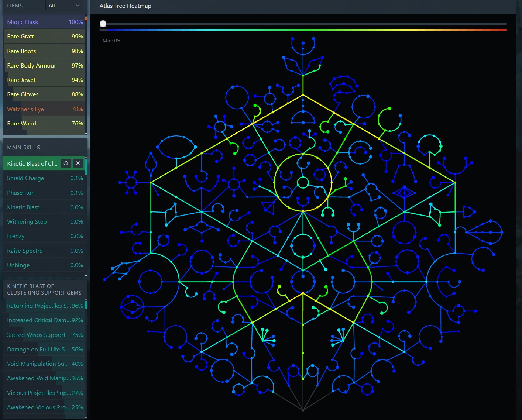Exclude the Kinetic Blast of Clustering skill filter
Image resolution: width=522 pixels, height=420 pixels.
tap(66, 163)
